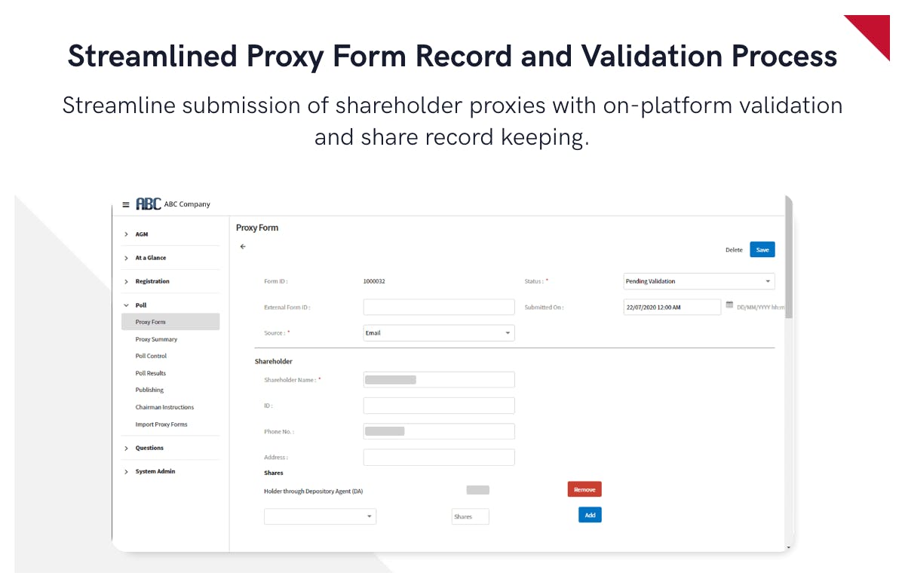Focus the External Form ID field
The image size is (905, 588).
(439, 307)
